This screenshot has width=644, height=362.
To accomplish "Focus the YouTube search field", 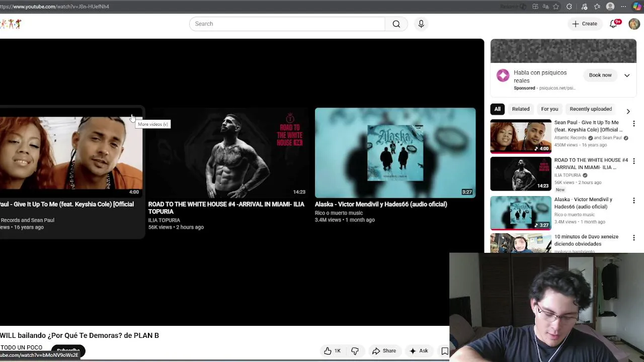I will pos(287,24).
